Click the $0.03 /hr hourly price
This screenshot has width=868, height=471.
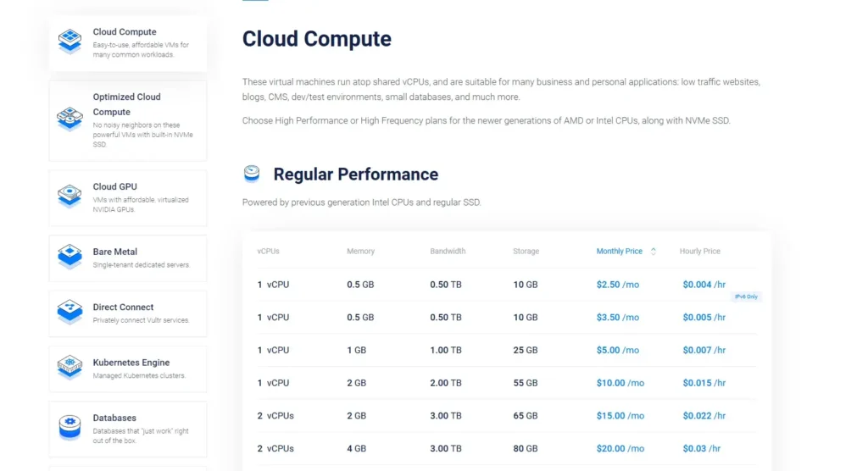701,448
